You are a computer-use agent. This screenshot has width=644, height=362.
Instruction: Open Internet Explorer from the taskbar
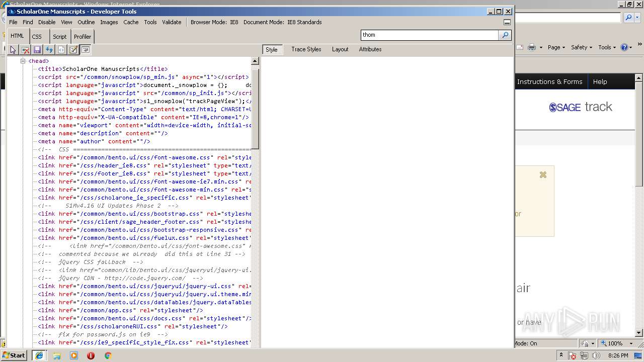coord(39,355)
